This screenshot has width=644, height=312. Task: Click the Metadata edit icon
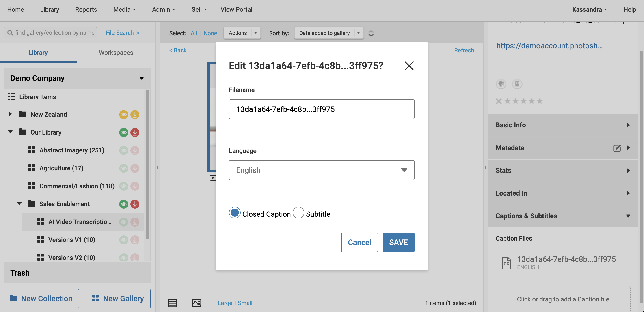(x=617, y=148)
